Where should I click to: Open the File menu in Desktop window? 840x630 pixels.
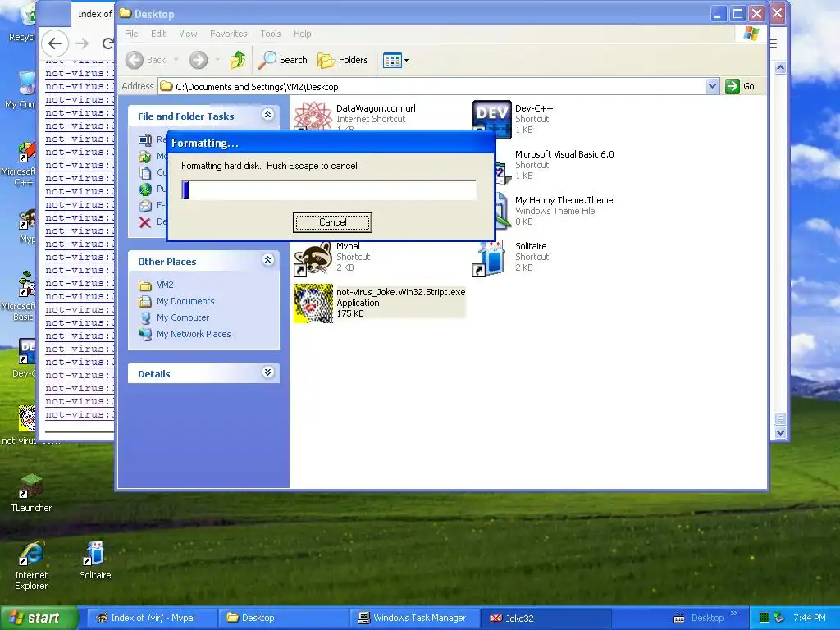point(131,34)
